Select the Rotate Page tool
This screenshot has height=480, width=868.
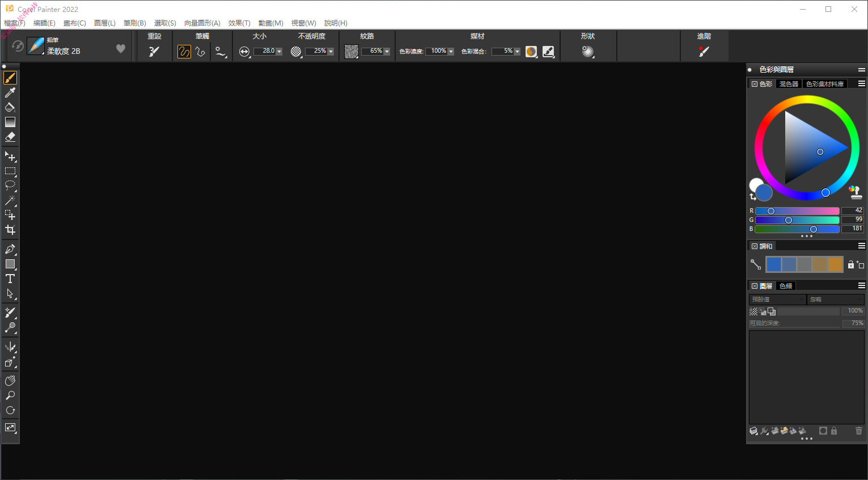click(x=10, y=410)
